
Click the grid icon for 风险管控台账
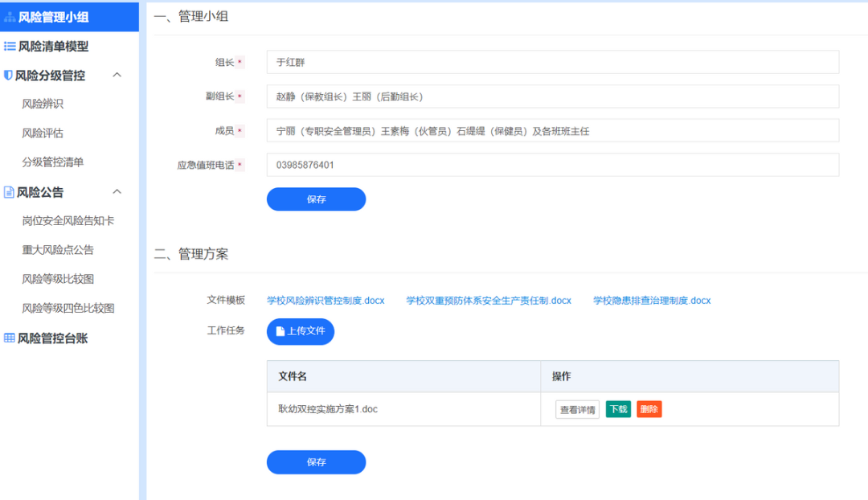[10, 338]
